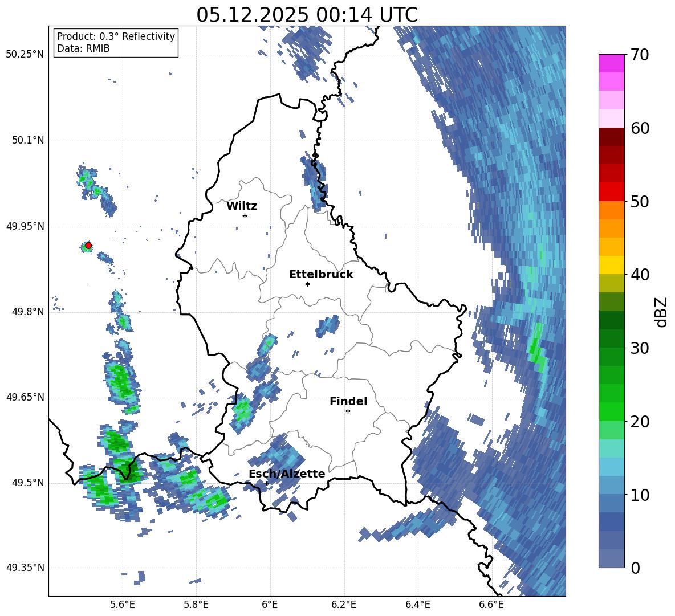This screenshot has height=616, width=675.
Task: Click the dark maroon colorbar segment below 60
Action: click(611, 137)
